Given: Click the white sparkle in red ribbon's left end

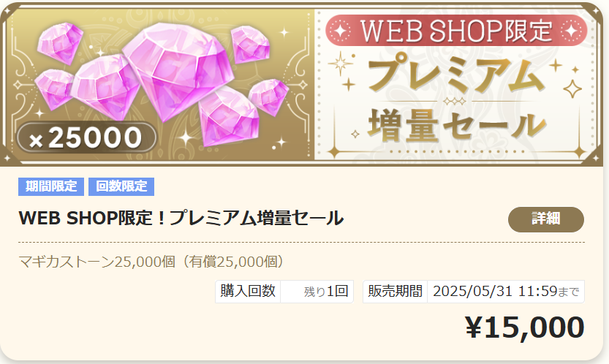Looking at the screenshot, I should (341, 31).
